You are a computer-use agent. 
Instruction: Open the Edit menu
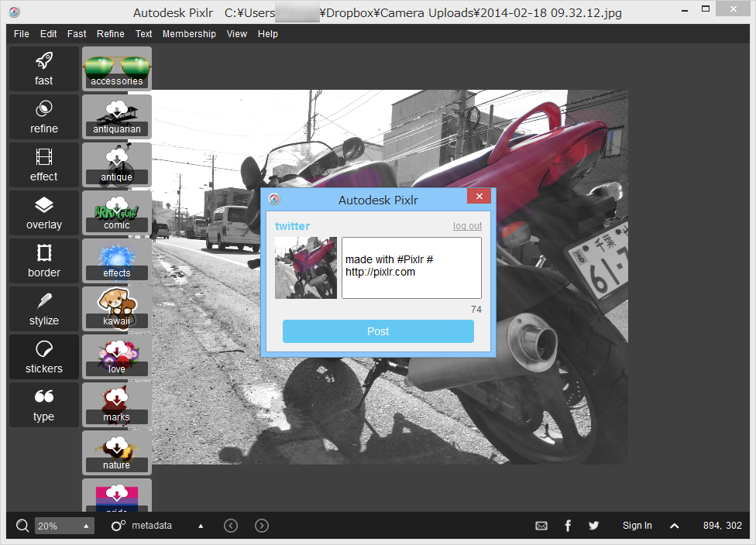(48, 34)
